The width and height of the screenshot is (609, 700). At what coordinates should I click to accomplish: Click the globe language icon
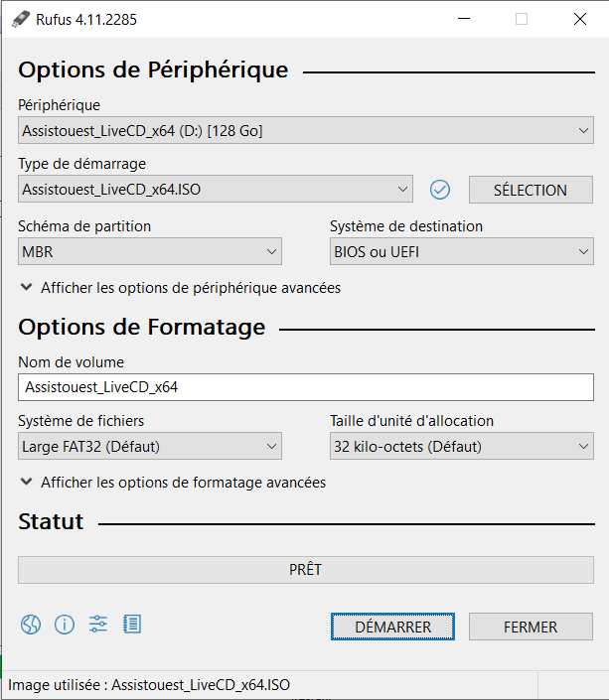[x=31, y=625]
